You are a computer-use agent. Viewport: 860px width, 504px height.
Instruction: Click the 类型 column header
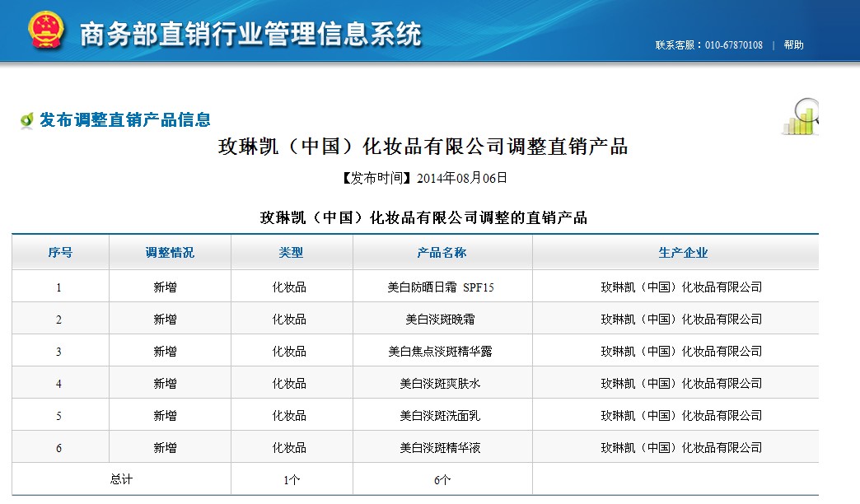(291, 252)
